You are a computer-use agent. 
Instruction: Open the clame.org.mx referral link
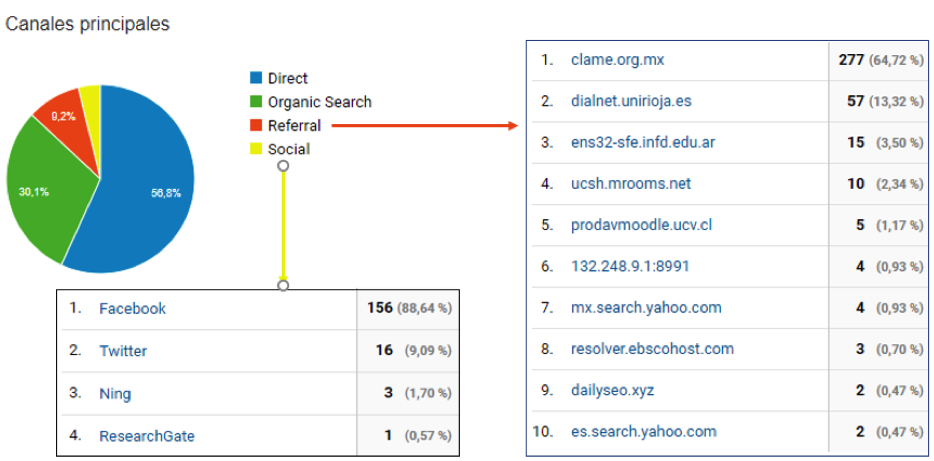(x=616, y=60)
